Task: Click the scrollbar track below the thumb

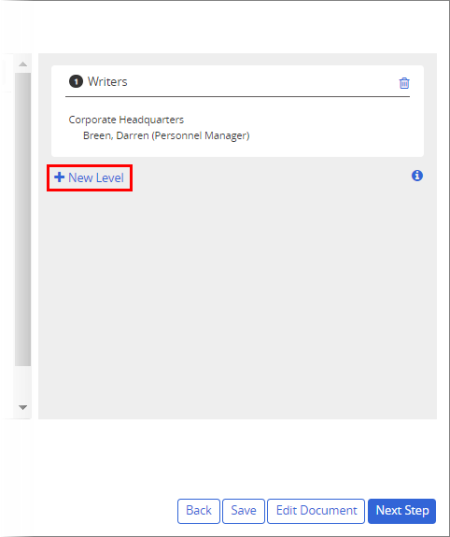Action: (23, 383)
